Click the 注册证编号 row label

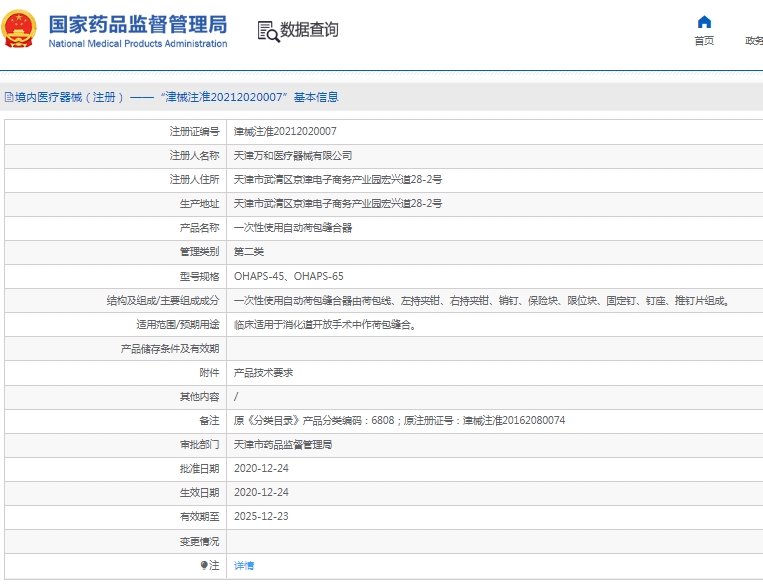(x=194, y=131)
